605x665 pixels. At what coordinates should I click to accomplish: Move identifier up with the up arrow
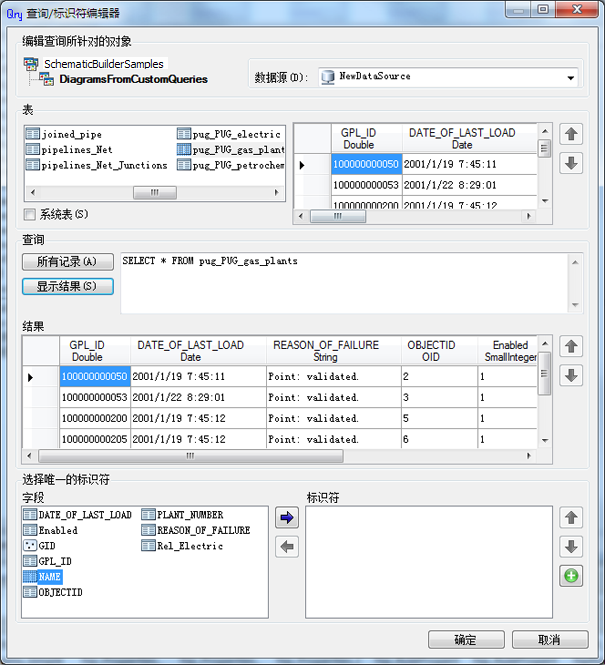(x=570, y=518)
